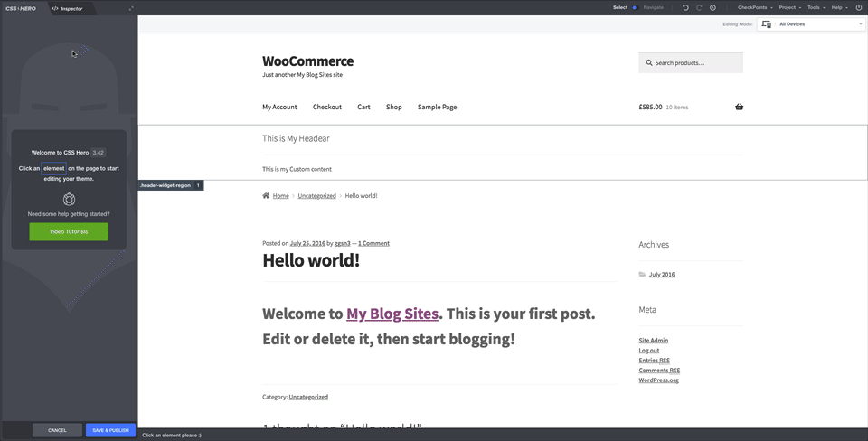Click the Comments RSS link
The height and width of the screenshot is (441, 868).
point(659,371)
